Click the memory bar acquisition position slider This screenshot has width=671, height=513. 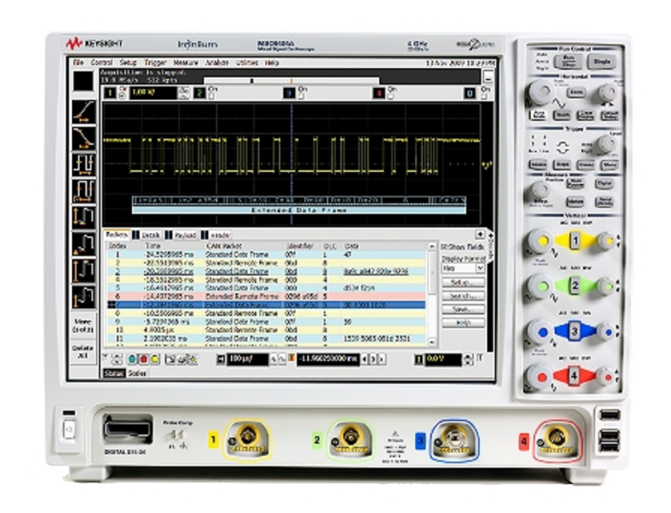click(x=291, y=80)
